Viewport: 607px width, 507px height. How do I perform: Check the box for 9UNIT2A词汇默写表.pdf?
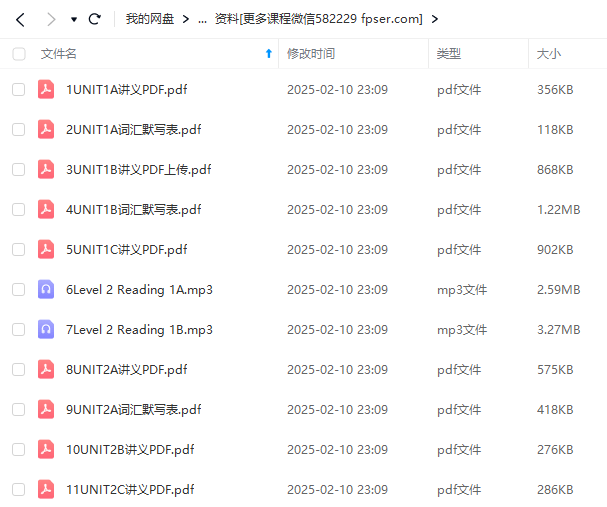pos(19,409)
